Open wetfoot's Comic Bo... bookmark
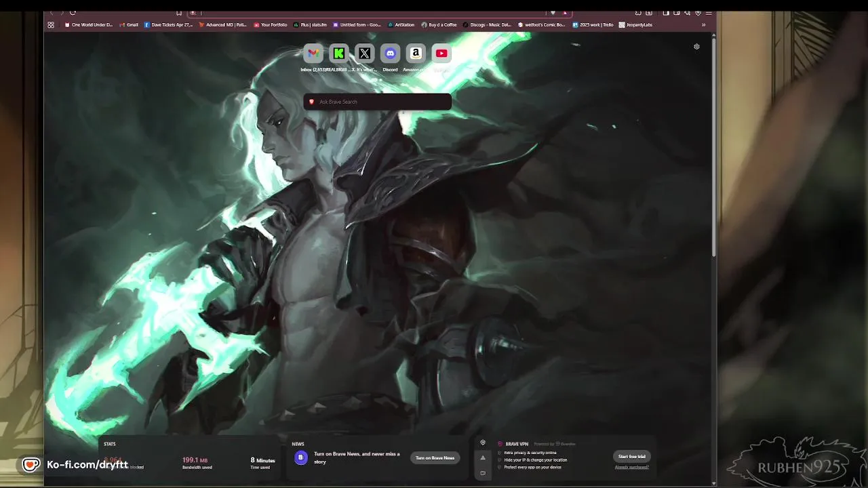The width and height of the screenshot is (868, 488). coord(542,25)
